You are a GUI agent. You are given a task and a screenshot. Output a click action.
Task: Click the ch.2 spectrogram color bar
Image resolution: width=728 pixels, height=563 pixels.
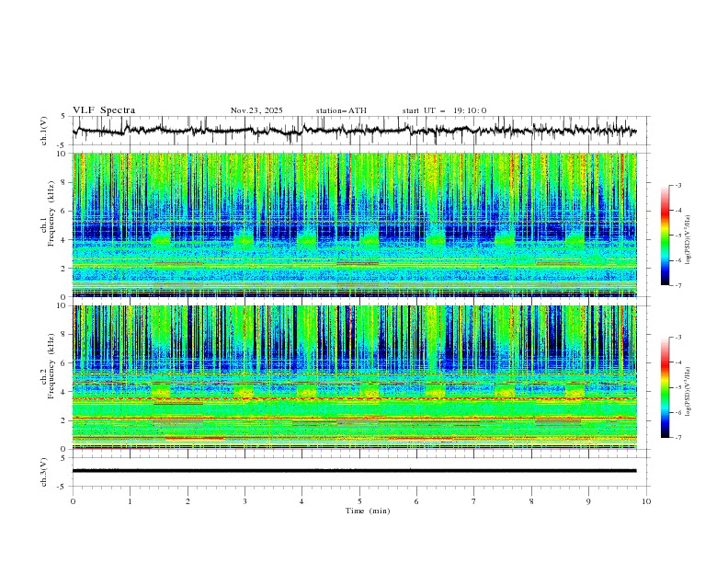pos(665,387)
